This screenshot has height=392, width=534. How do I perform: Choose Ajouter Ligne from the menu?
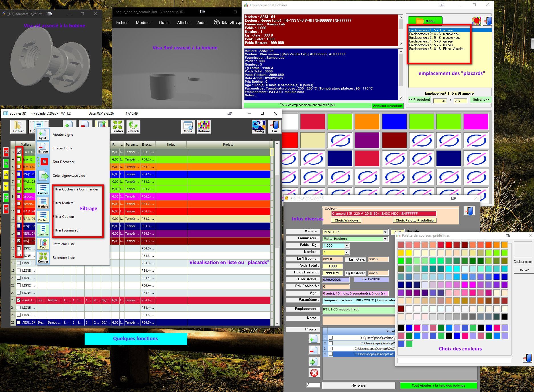[63, 135]
